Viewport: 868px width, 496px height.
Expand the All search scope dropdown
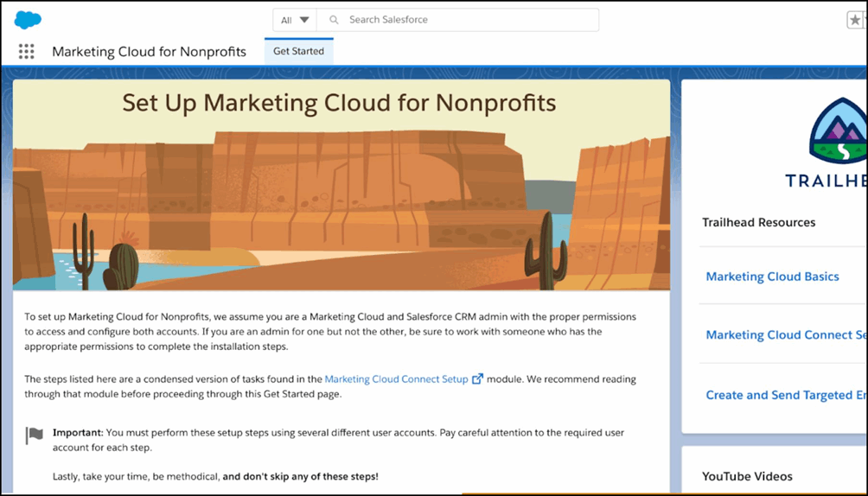click(x=294, y=20)
